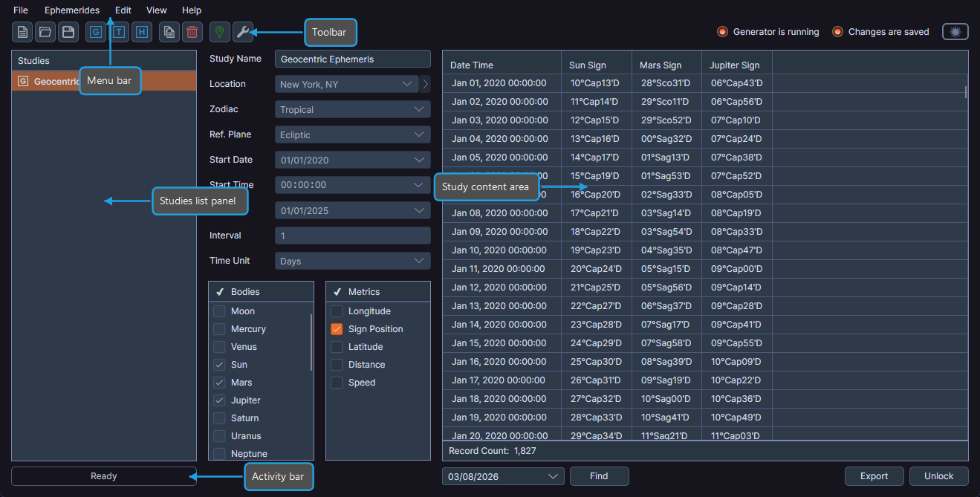Image resolution: width=980 pixels, height=497 pixels.
Task: Select the Geocentric ephemeris type icon
Action: coord(95,32)
